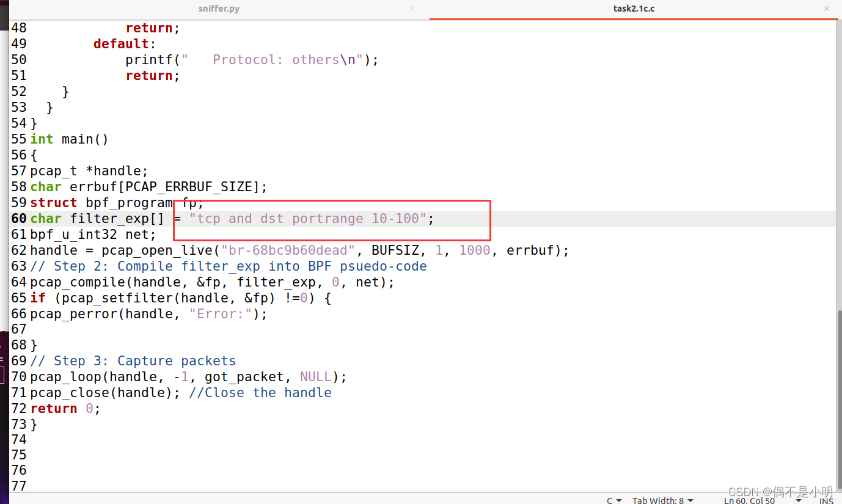Click the word BUFSIZ on line 62
This screenshot has width=842, height=504.
[397, 250]
